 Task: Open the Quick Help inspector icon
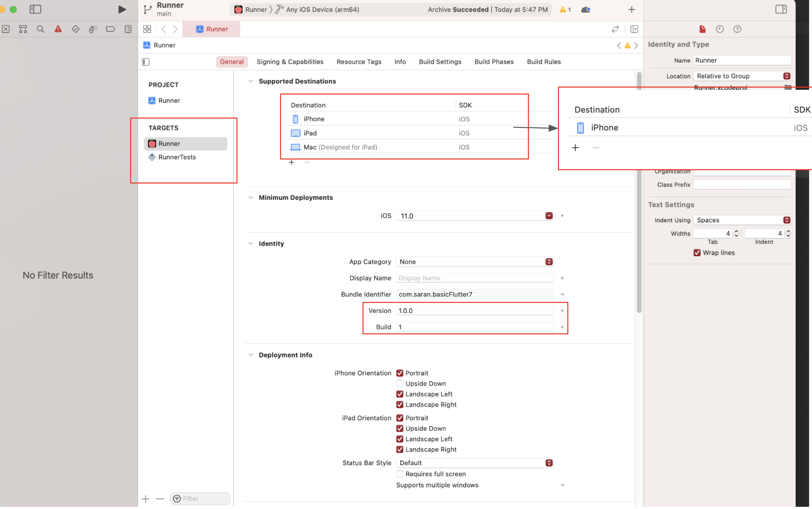click(737, 29)
